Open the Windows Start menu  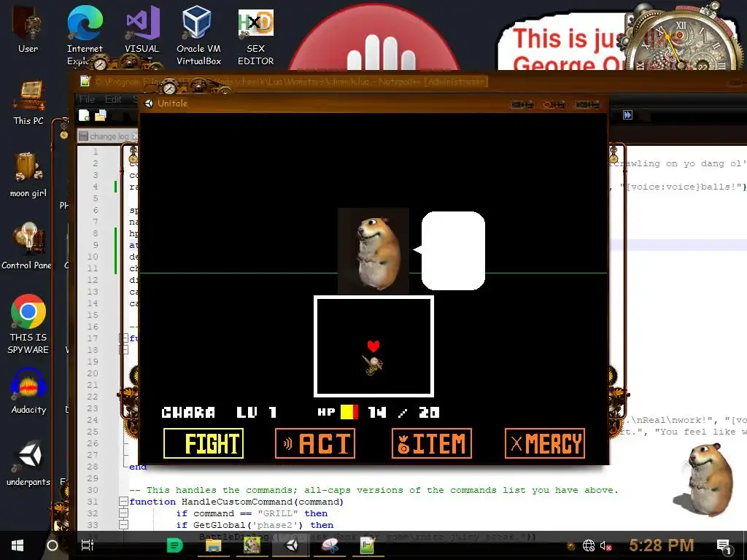[18, 545]
